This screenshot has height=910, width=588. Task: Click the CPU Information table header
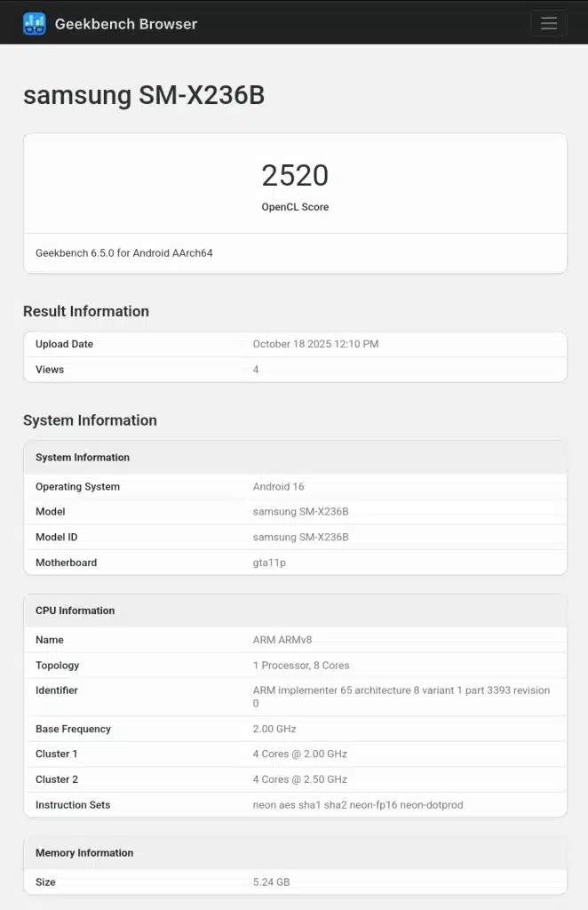click(75, 611)
